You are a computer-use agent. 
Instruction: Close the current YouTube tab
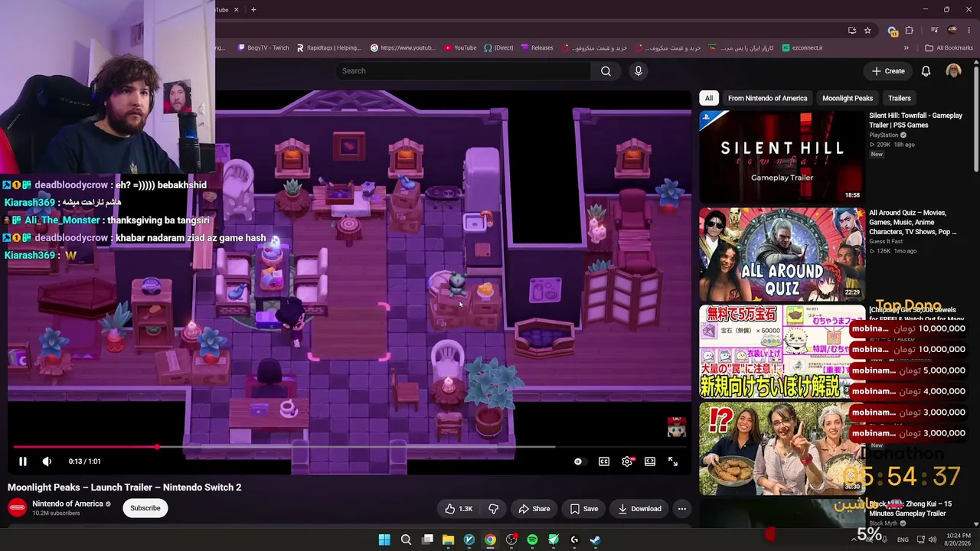[x=237, y=10]
